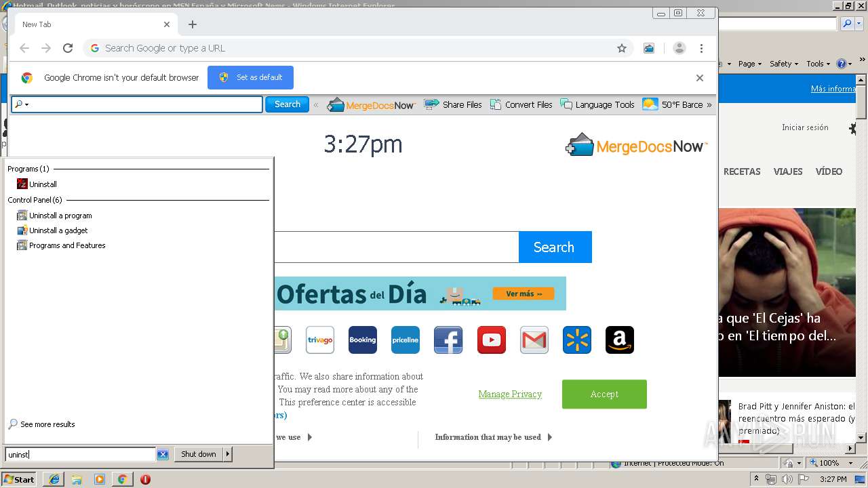
Task: Open Share Files in the toolbar
Action: coord(453,105)
